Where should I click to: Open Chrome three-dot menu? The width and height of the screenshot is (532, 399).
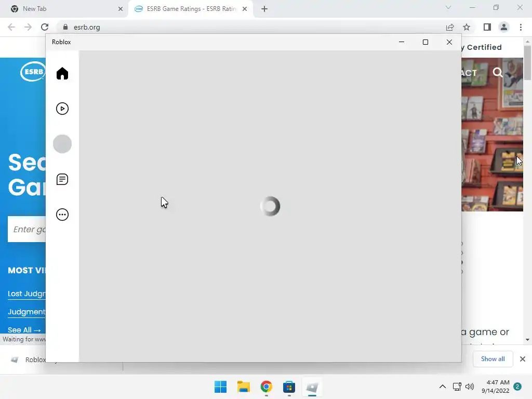(521, 27)
